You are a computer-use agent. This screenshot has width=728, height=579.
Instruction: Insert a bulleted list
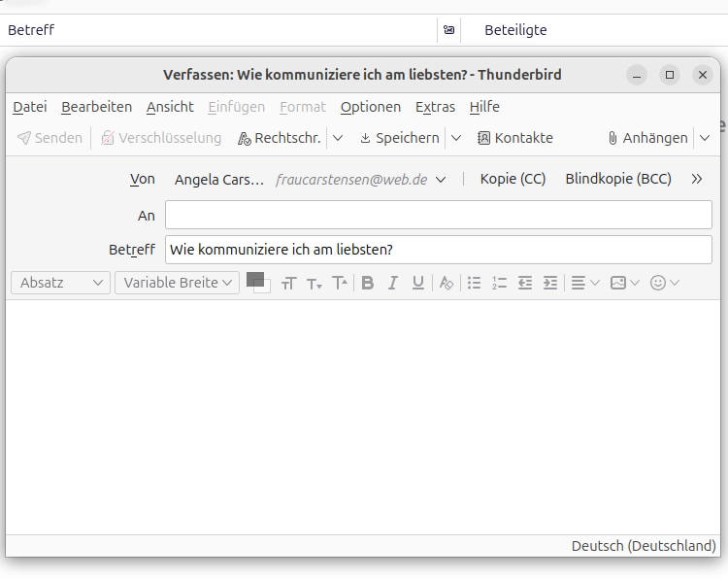coord(474,283)
